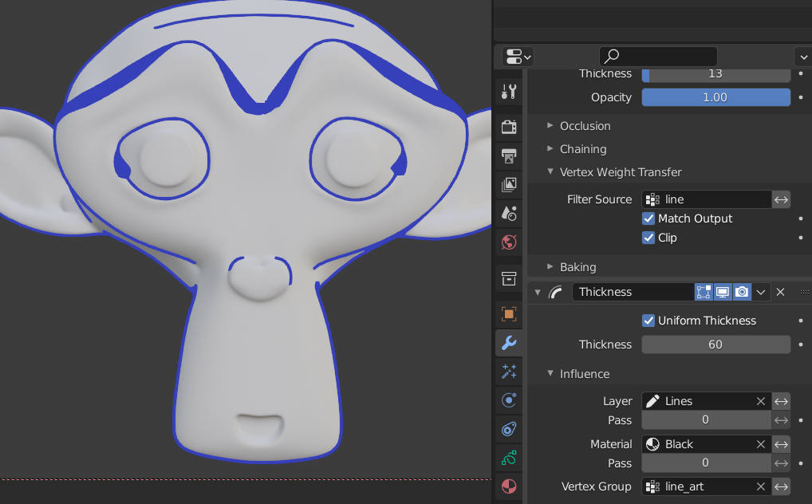Open the Object properties tab

pyautogui.click(x=509, y=314)
